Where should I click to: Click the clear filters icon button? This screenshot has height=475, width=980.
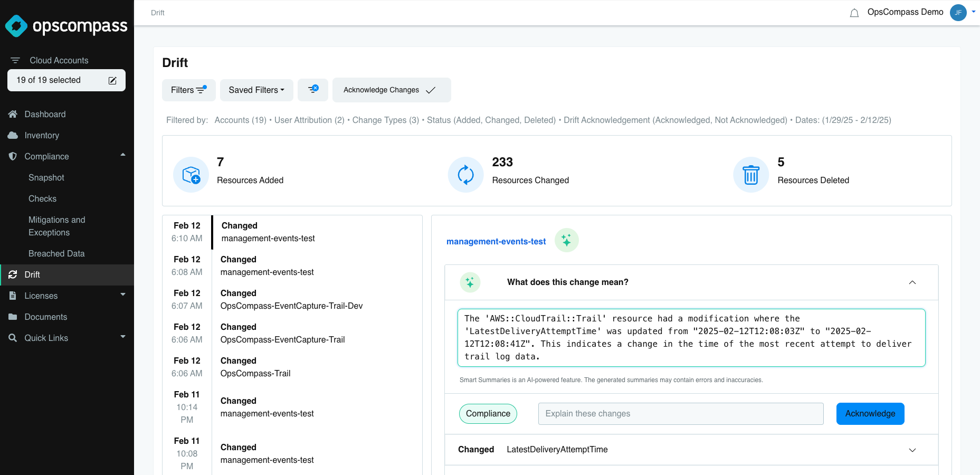click(x=313, y=90)
